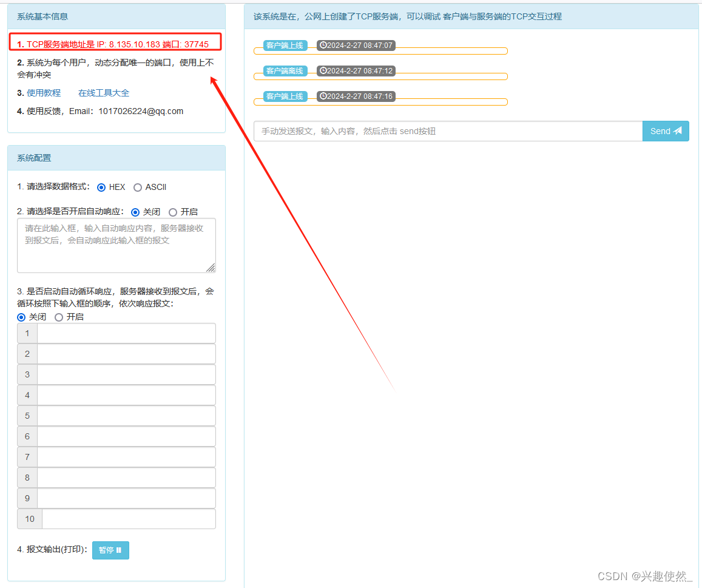Click the first 客户端上线 label at 08:47:07
The height and width of the screenshot is (588, 702).
(285, 46)
